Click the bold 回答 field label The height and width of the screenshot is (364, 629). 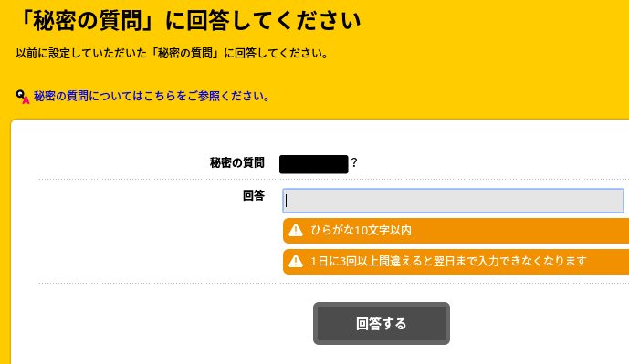point(254,195)
